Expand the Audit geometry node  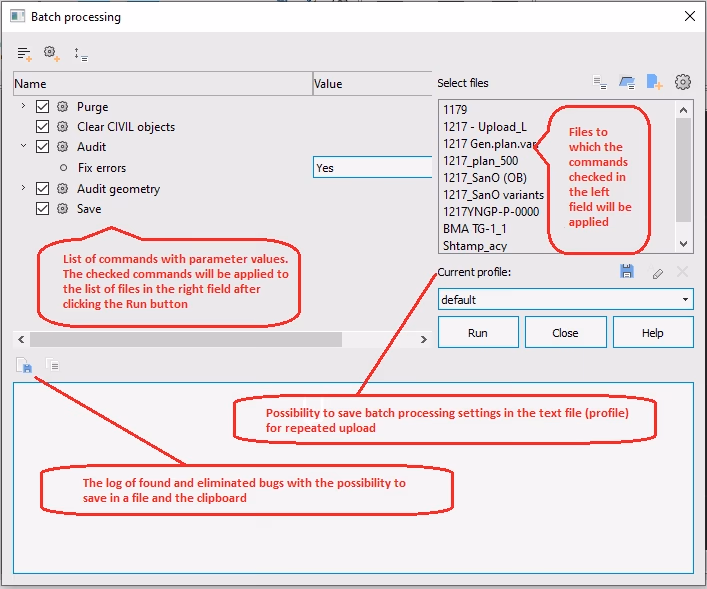tap(23, 187)
